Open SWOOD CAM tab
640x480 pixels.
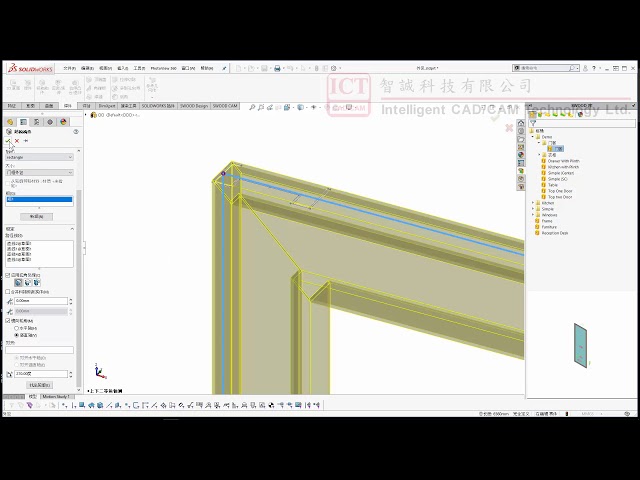pyautogui.click(x=225, y=106)
